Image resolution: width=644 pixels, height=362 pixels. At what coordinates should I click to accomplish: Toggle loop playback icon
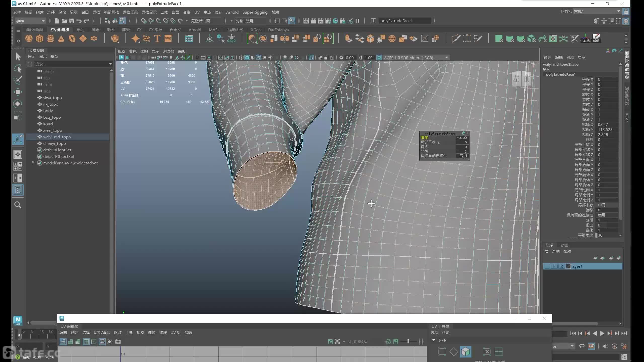(582, 346)
